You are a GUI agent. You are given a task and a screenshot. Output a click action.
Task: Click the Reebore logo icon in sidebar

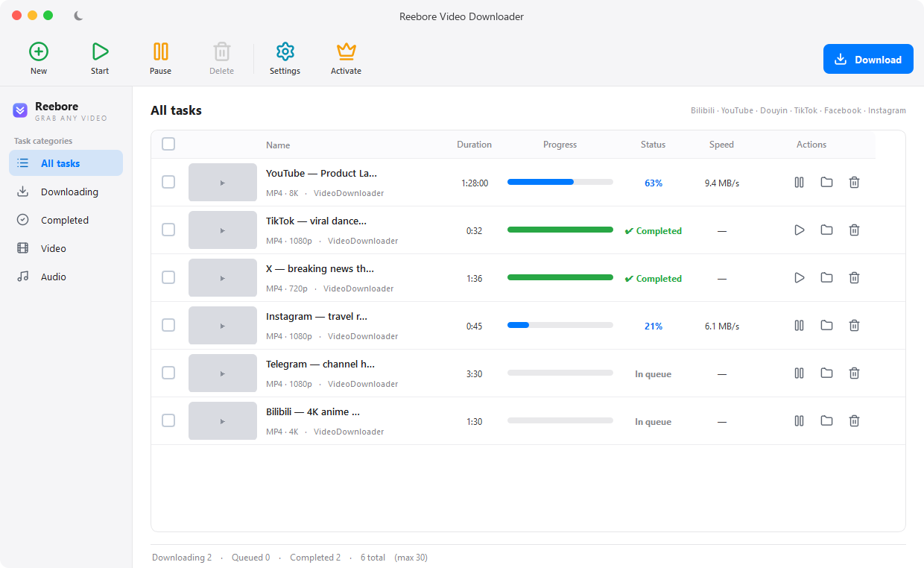click(20, 110)
